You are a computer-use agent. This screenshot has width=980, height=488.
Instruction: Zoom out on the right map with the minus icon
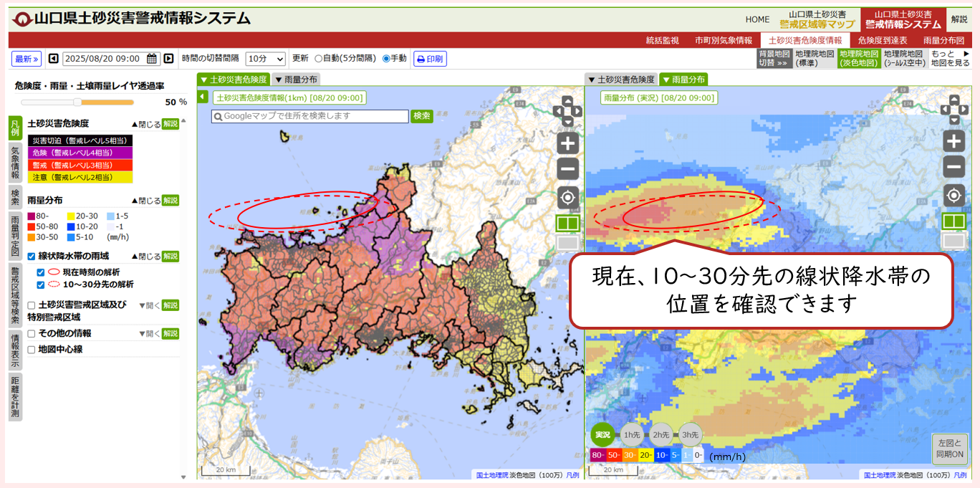point(953,168)
